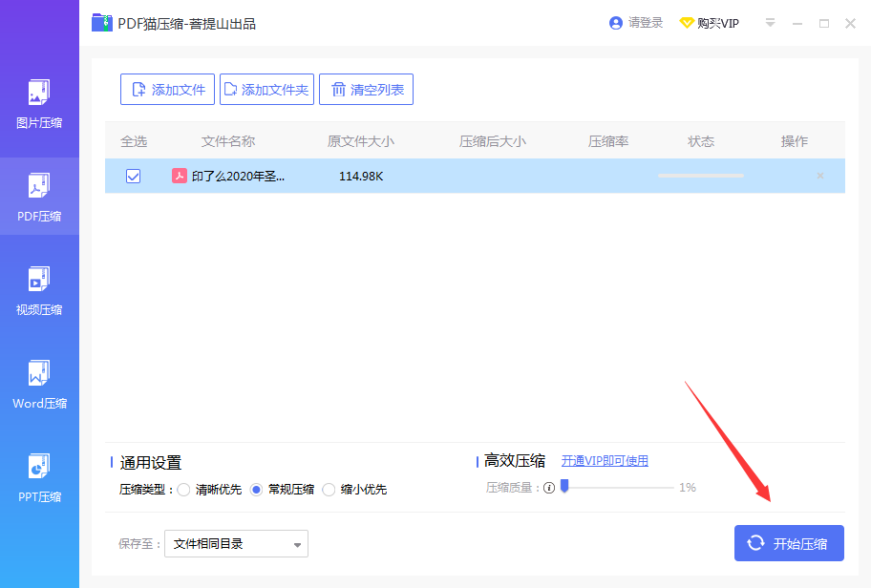The image size is (871, 588).
Task: Click the 114.98K file size cell
Action: click(361, 177)
